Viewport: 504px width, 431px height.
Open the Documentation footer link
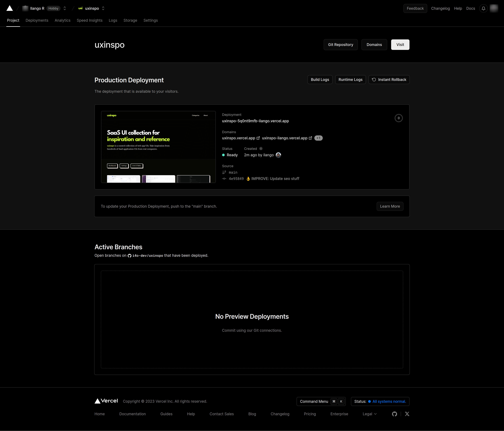(x=133, y=414)
